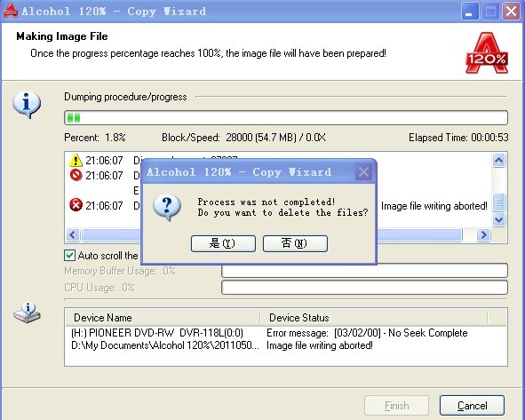Click the 是(Y) yes button
The image size is (525, 420).
point(223,243)
